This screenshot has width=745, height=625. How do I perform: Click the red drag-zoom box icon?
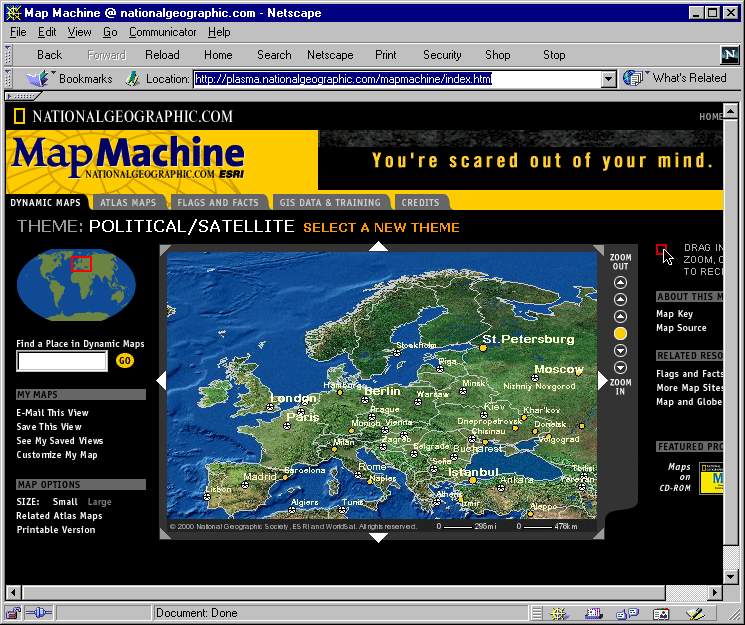(661, 250)
